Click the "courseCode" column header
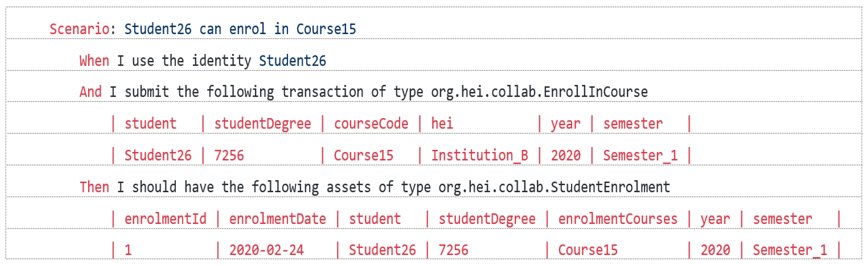 371,124
